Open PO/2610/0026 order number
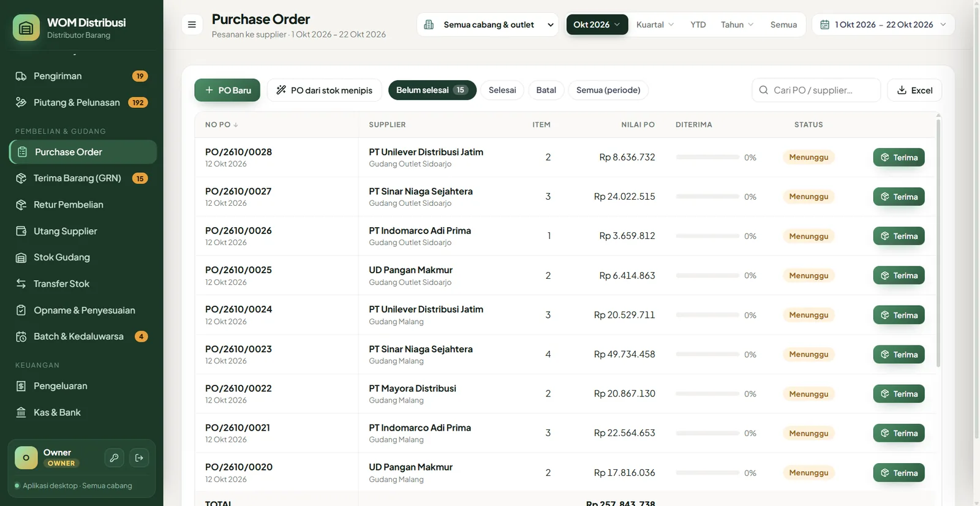The height and width of the screenshot is (506, 980). coord(238,230)
